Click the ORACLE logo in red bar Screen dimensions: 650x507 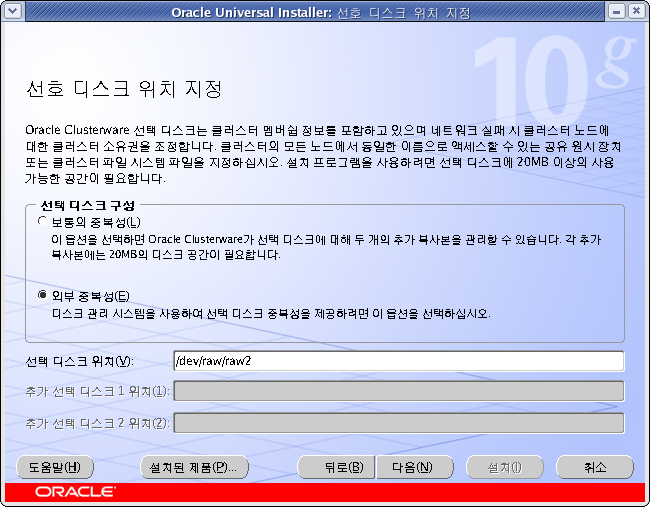[x=75, y=492]
